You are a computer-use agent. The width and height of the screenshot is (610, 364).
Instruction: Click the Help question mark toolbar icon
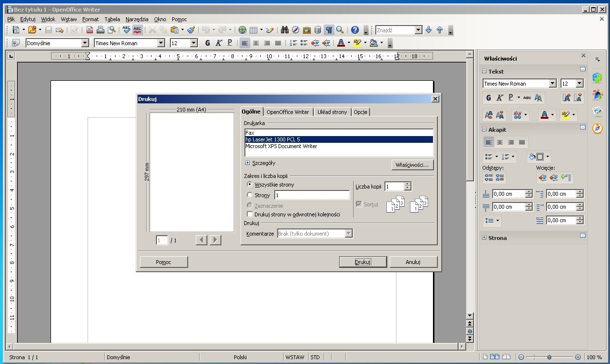click(355, 30)
